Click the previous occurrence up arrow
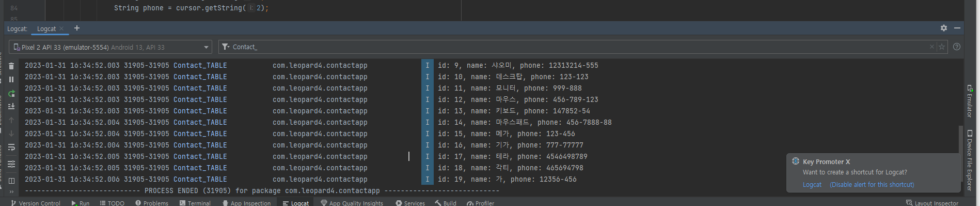 click(x=11, y=120)
